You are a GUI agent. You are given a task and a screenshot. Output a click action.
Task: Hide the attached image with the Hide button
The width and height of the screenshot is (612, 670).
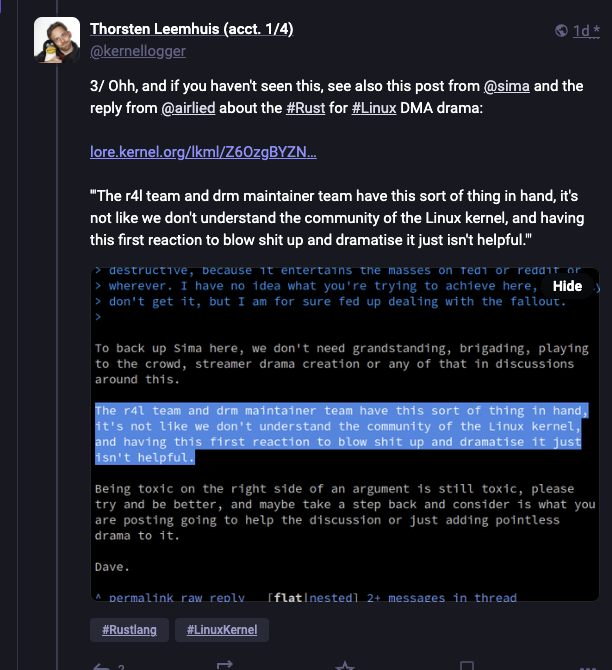[567, 286]
